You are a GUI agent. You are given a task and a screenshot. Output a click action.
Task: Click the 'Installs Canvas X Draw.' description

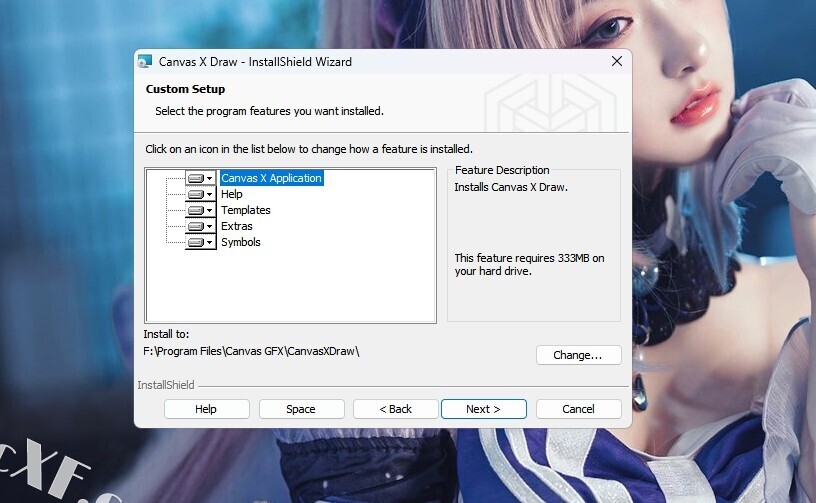click(x=511, y=187)
